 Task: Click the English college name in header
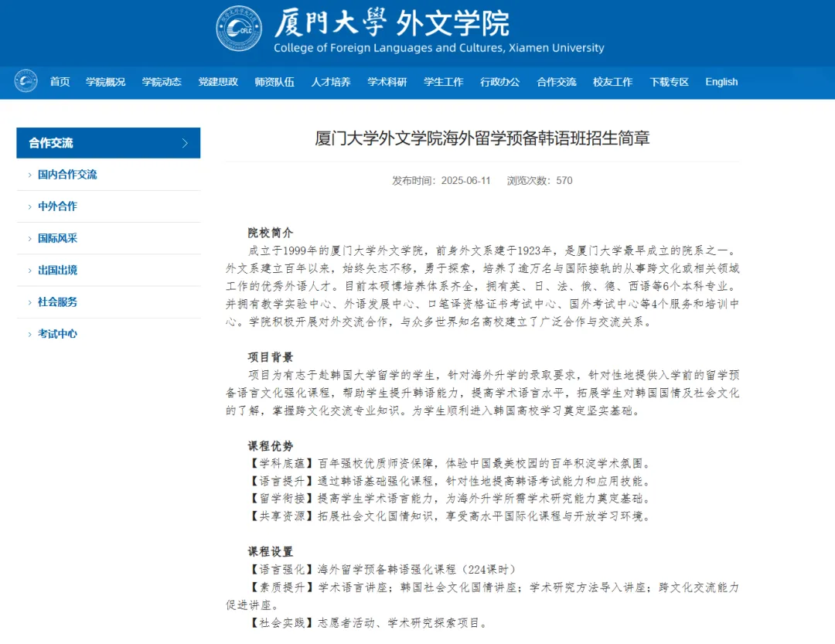click(439, 48)
